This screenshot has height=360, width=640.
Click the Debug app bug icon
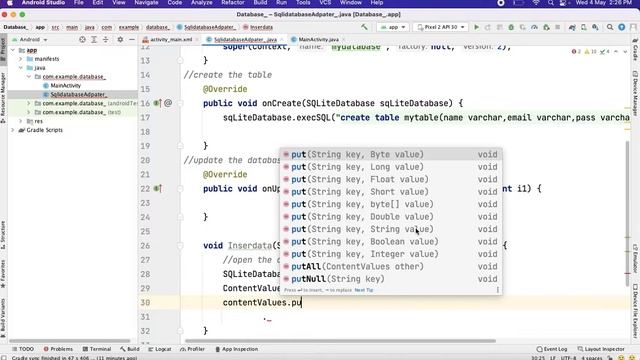511,27
